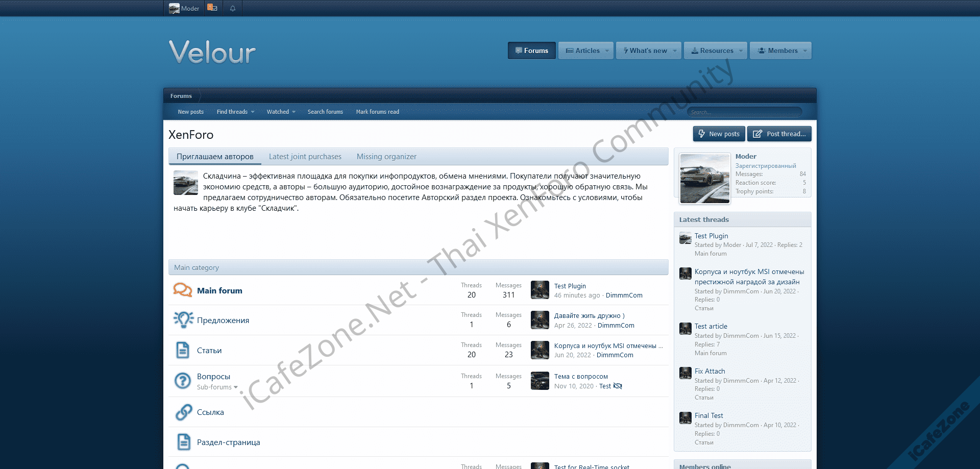
Task: Click the Post thread button
Action: (779, 134)
